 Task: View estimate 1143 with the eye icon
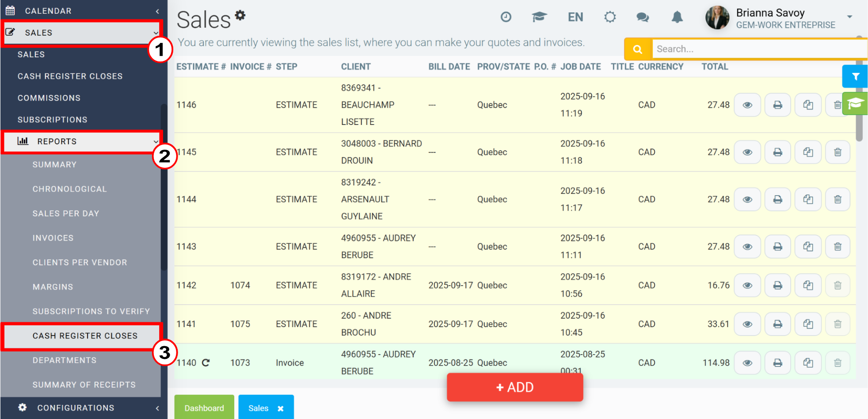coord(747,247)
